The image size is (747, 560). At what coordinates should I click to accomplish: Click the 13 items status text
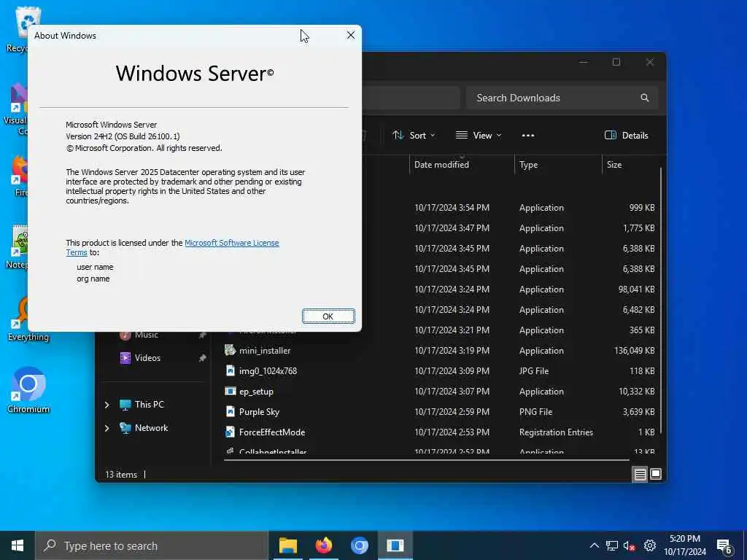pyautogui.click(x=121, y=474)
